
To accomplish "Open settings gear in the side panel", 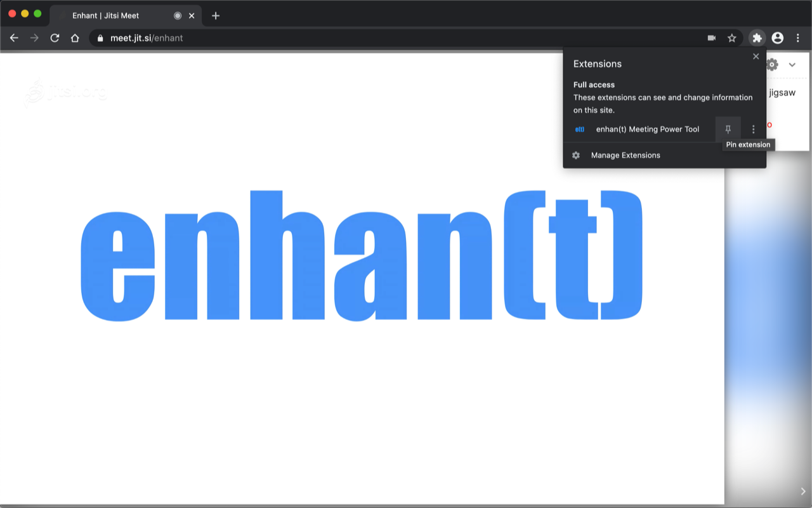I will point(772,65).
